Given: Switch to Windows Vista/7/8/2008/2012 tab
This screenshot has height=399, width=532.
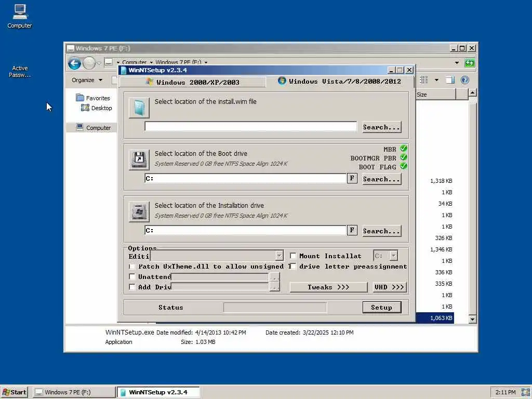Looking at the screenshot, I should coord(340,82).
